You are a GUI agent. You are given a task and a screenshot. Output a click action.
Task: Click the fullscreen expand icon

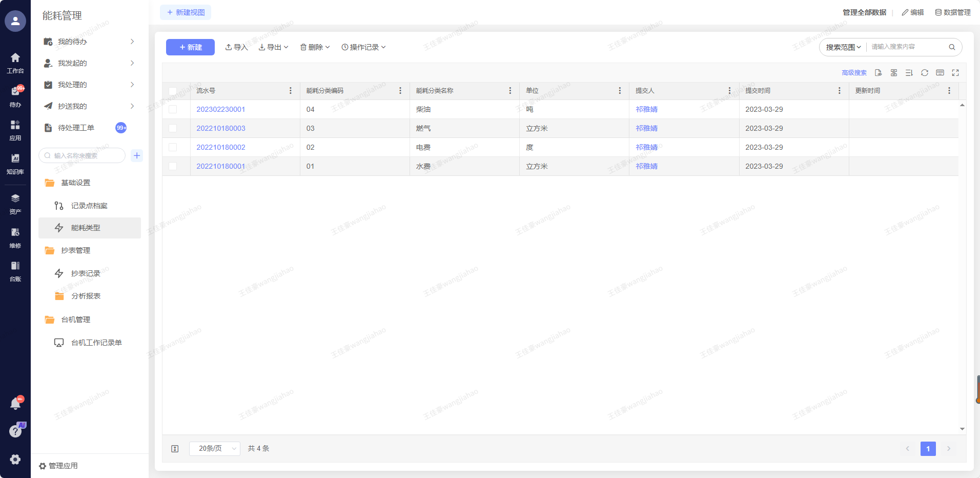955,73
